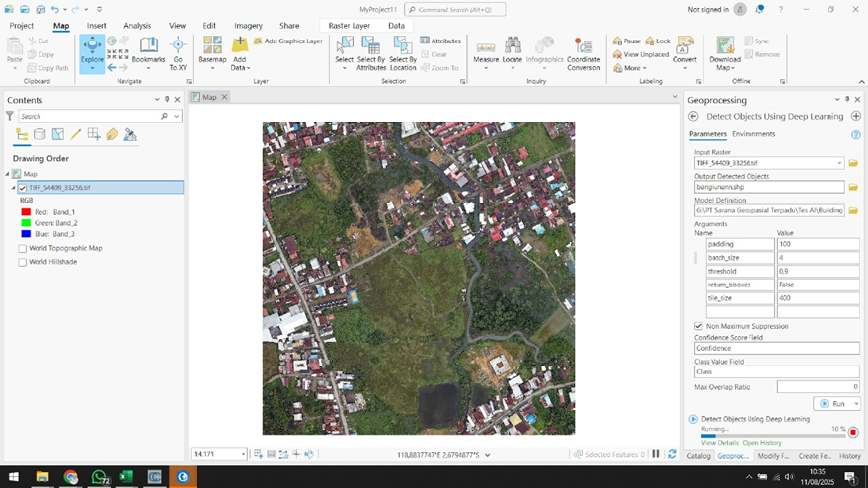Open Select By Attributes

coord(371,53)
